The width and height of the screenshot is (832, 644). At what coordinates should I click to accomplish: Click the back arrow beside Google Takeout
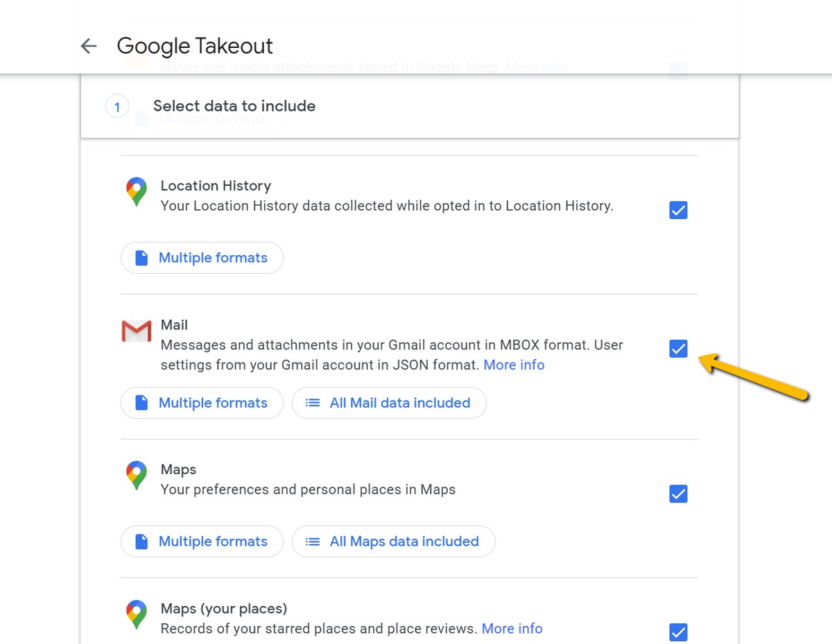tap(89, 46)
